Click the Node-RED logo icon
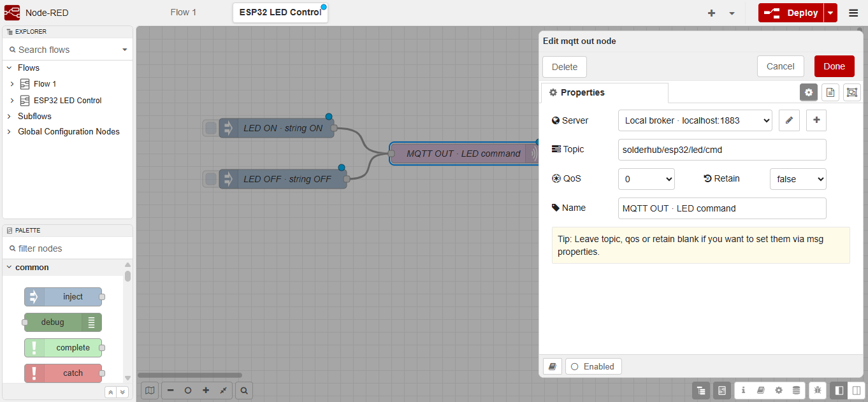 click(12, 13)
